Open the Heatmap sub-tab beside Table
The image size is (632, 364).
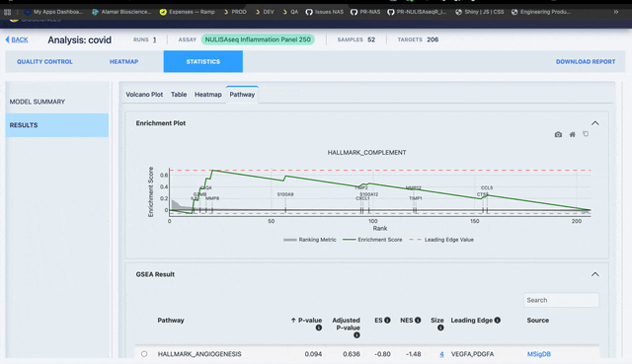pos(208,95)
